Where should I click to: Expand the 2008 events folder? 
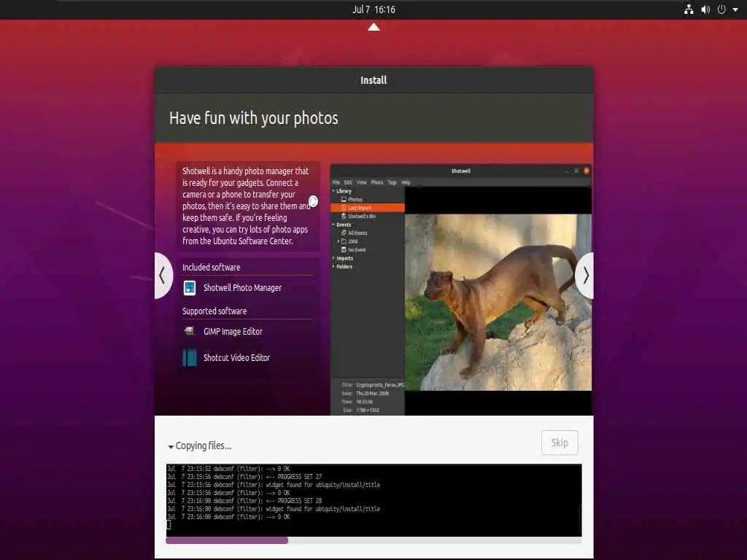(338, 241)
